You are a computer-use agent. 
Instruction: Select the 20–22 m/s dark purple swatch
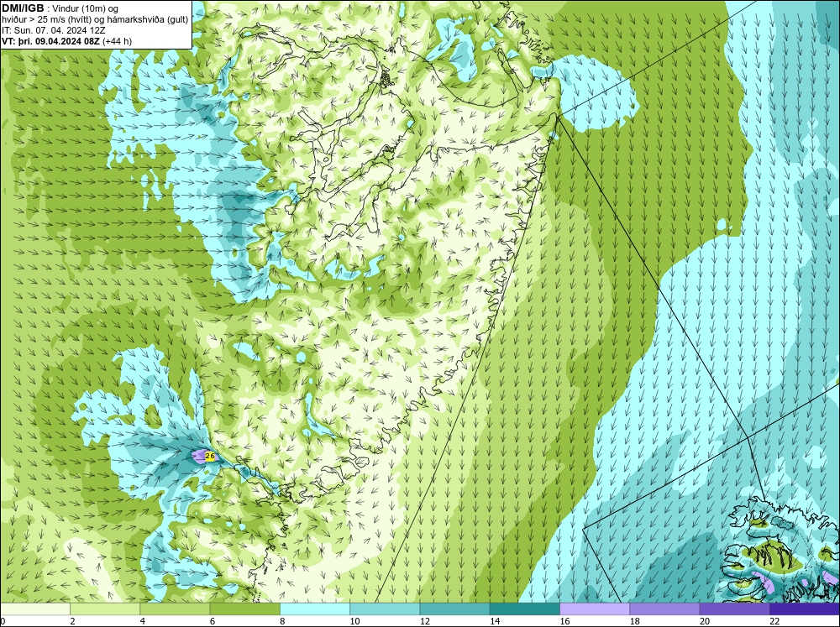click(x=734, y=609)
